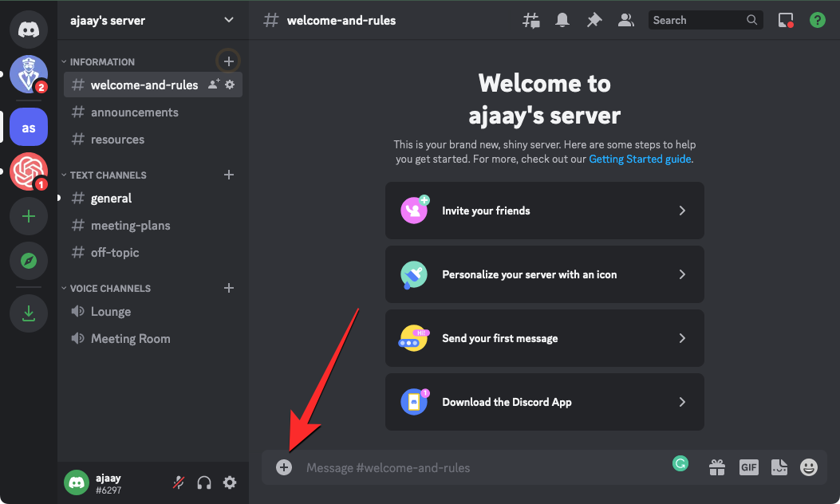This screenshot has height=504, width=840.
Task: Open the GIF picker
Action: [x=748, y=467]
